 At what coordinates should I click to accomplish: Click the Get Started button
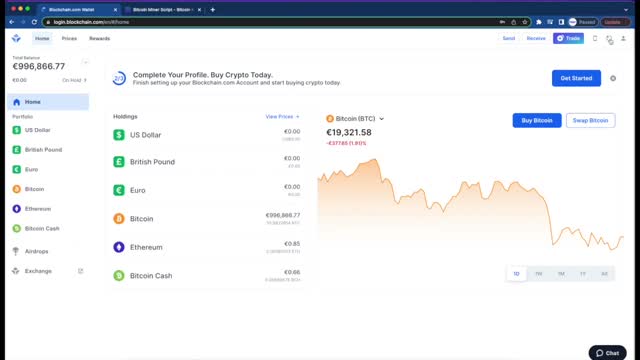(x=576, y=78)
